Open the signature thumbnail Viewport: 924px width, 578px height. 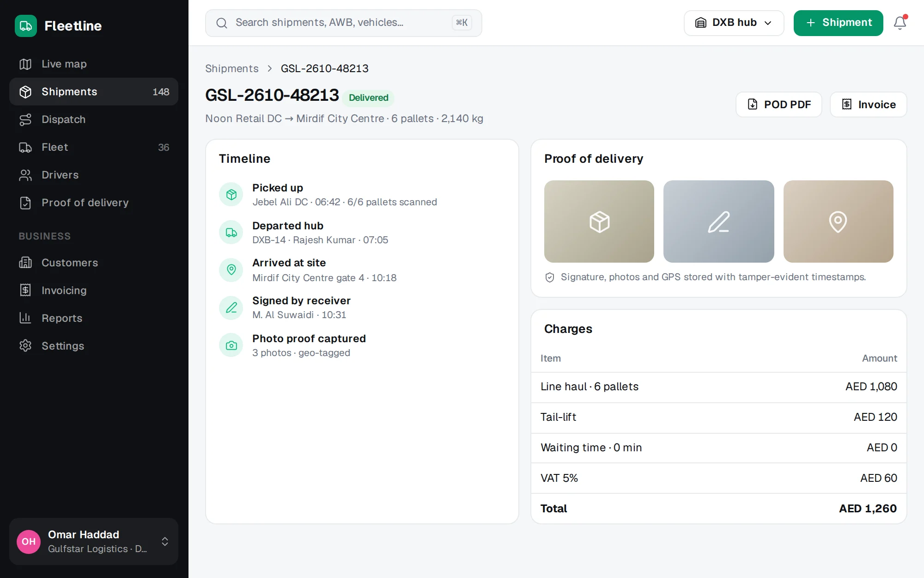pos(719,221)
